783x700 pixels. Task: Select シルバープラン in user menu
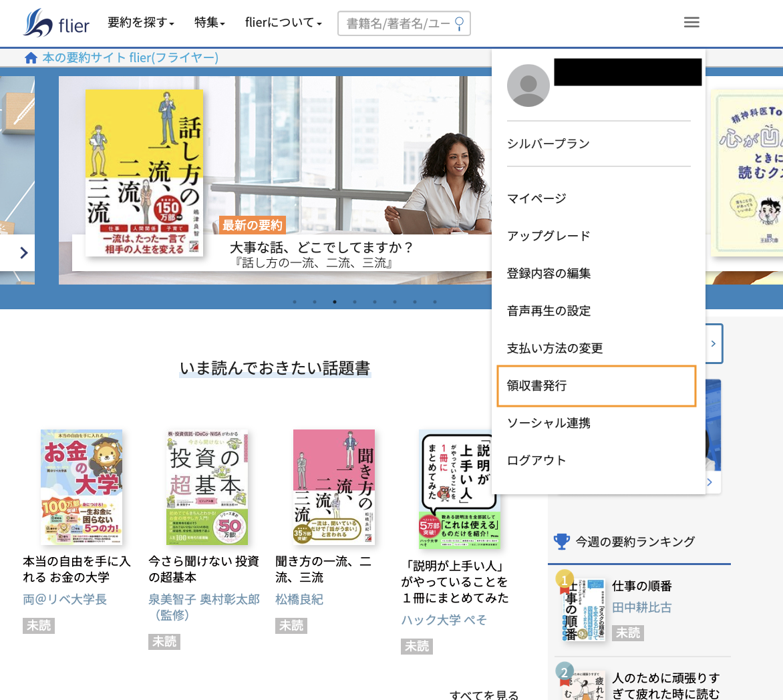[549, 144]
